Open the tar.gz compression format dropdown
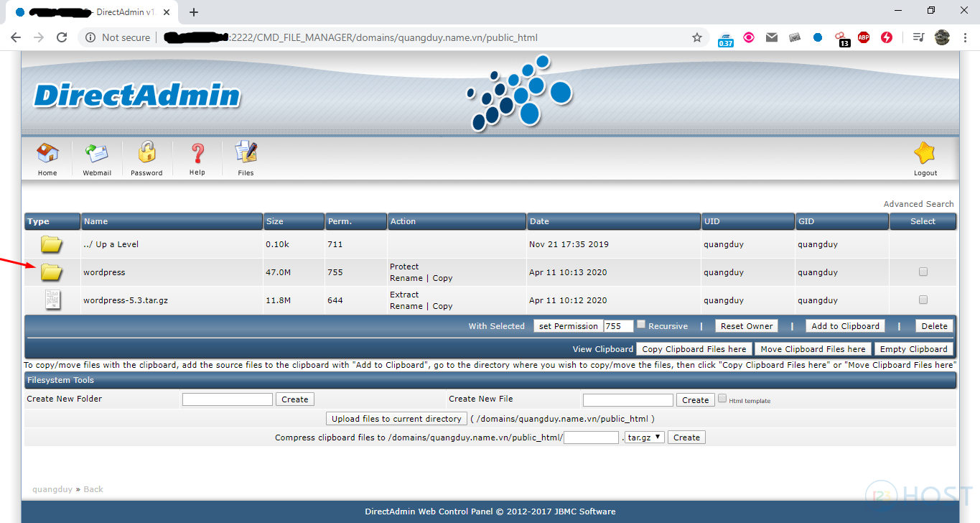Screen dimensions: 980x523 click(x=645, y=437)
